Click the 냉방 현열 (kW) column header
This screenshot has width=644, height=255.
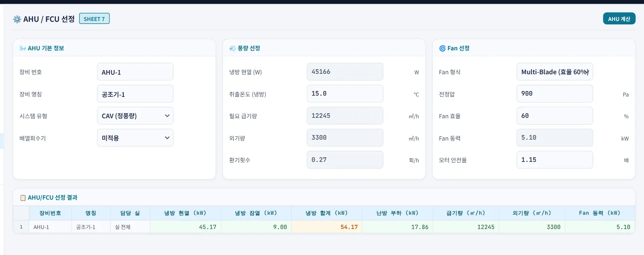[185, 213]
